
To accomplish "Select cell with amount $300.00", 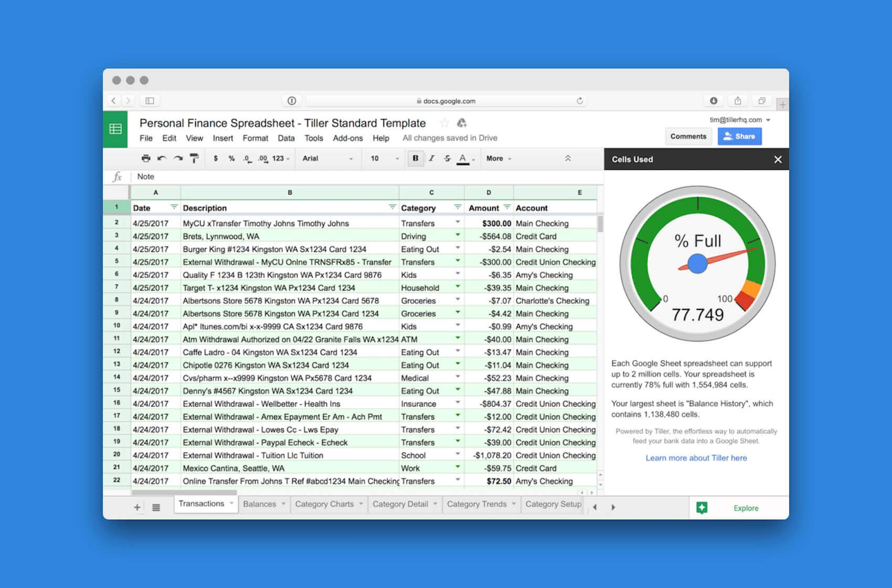I will click(x=489, y=223).
